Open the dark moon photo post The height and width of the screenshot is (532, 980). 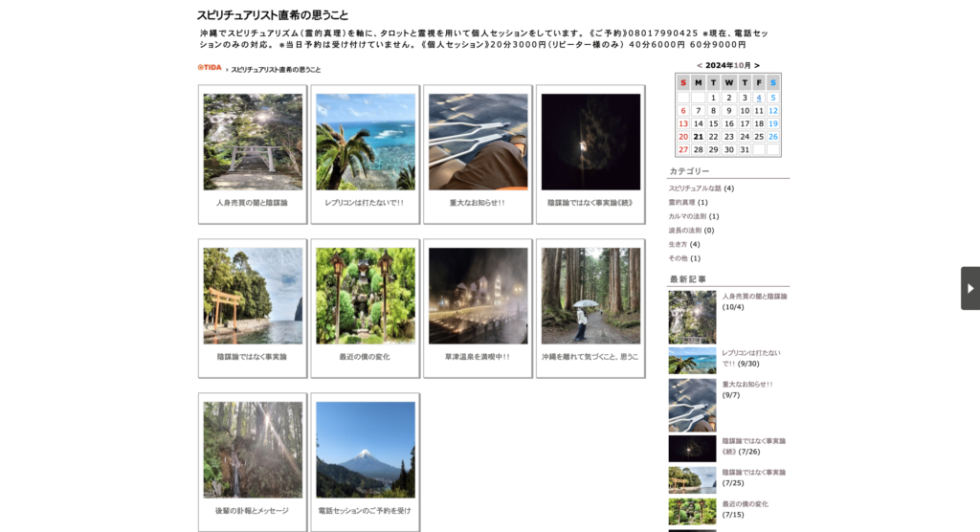point(590,143)
